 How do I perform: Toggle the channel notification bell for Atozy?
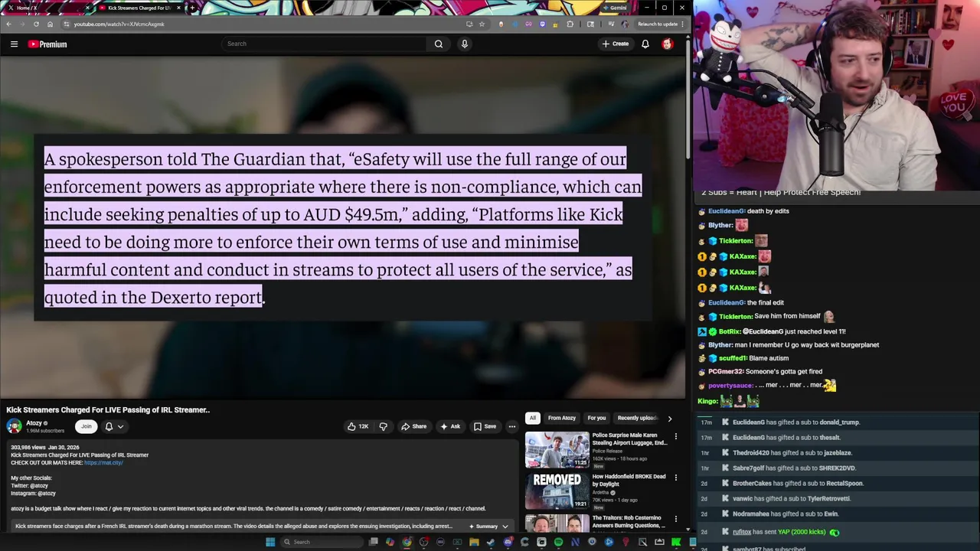click(109, 426)
